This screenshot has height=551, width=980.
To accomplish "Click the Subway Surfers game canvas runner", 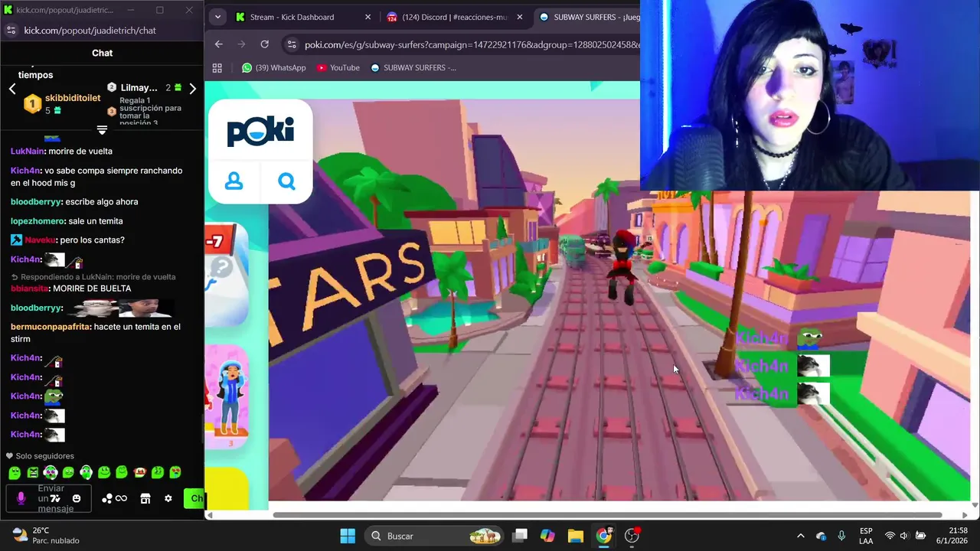I will tap(624, 268).
